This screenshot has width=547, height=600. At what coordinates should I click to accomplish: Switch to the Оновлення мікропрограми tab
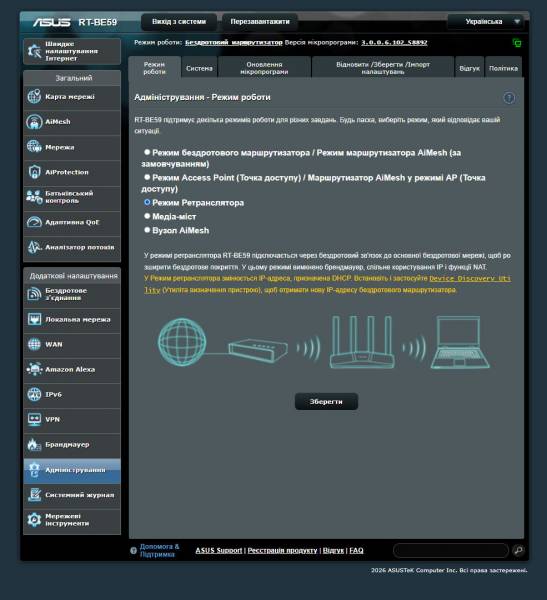pos(264,68)
